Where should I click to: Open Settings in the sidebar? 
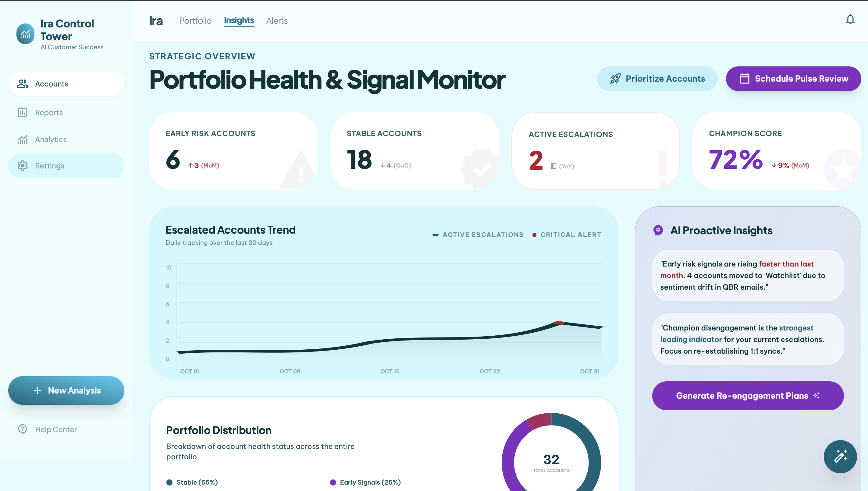[66, 166]
